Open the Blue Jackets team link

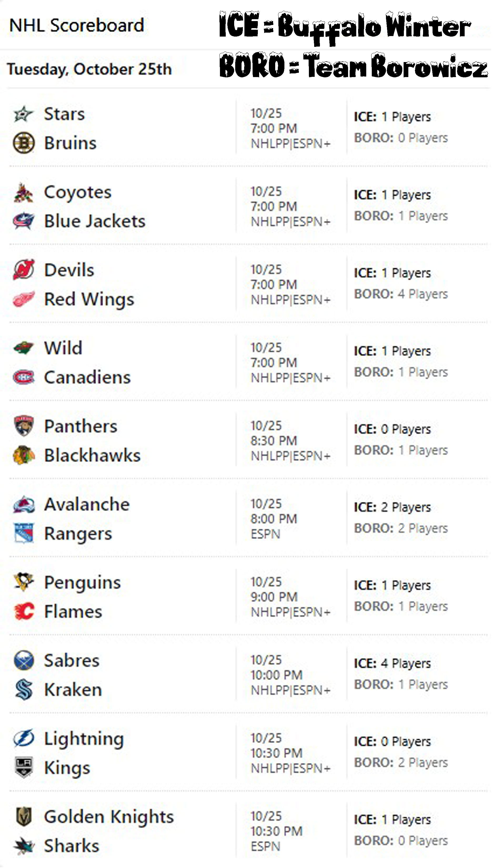click(x=95, y=221)
